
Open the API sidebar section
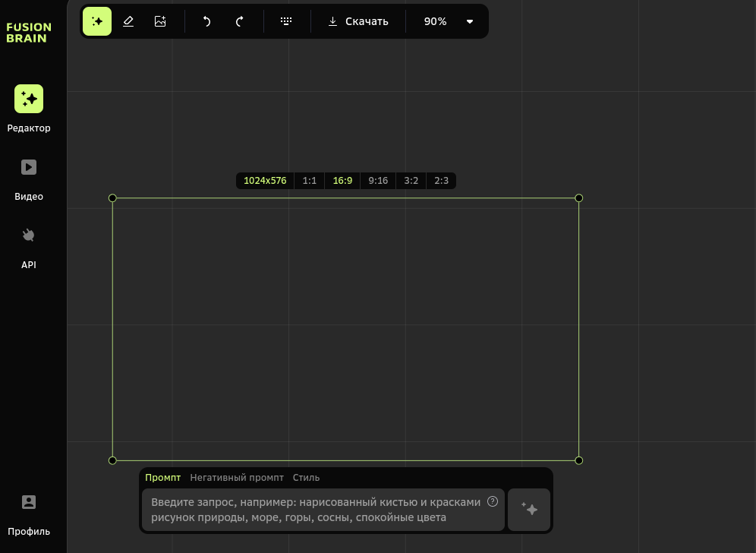coord(29,248)
